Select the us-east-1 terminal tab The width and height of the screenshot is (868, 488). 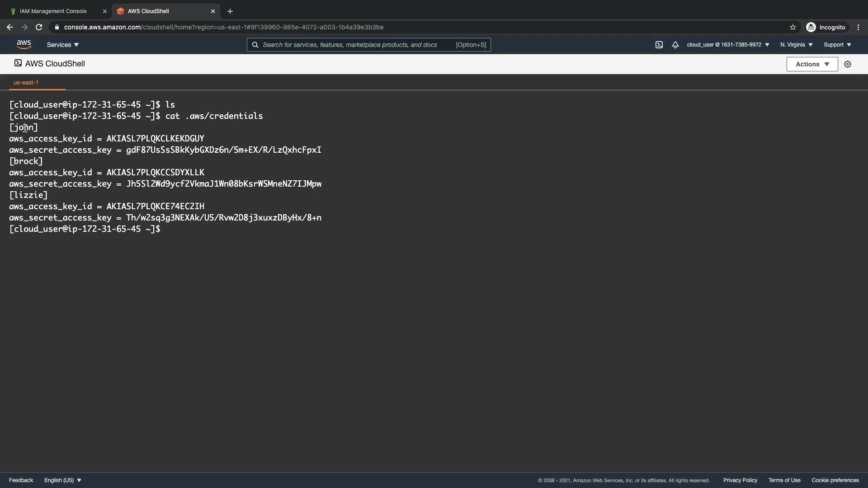coord(26,82)
